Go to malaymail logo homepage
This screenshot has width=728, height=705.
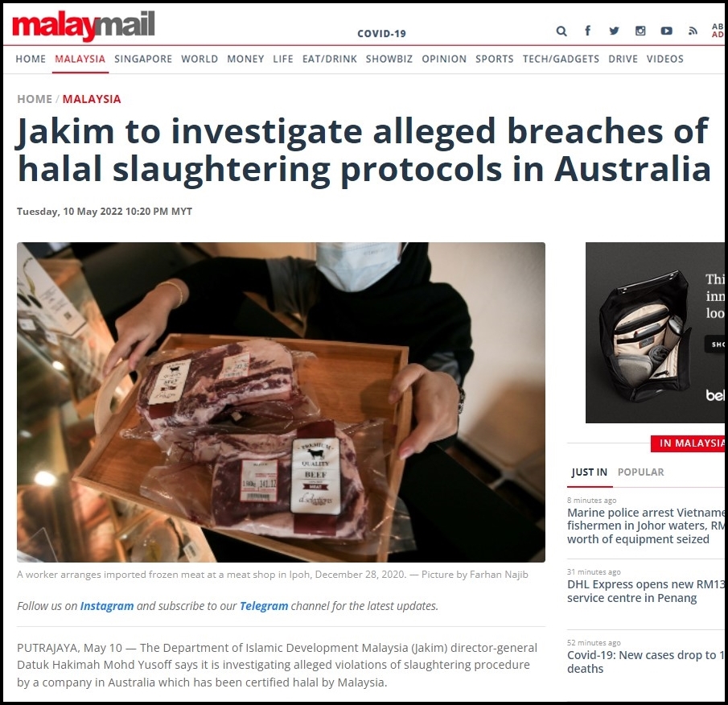tap(83, 25)
